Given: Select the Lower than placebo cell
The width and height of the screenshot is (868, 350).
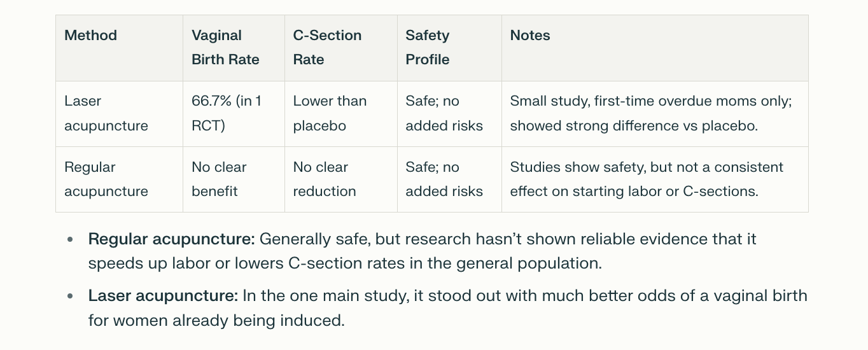Looking at the screenshot, I should 330,113.
